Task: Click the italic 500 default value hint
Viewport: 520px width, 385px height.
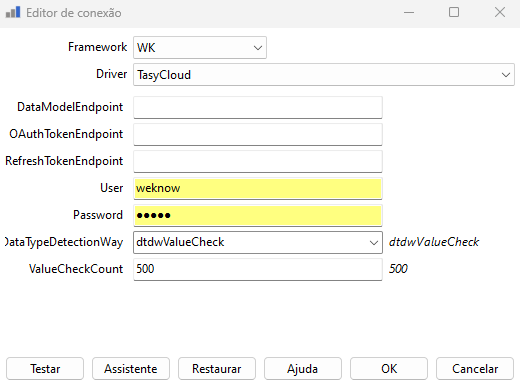Action: [x=398, y=269]
